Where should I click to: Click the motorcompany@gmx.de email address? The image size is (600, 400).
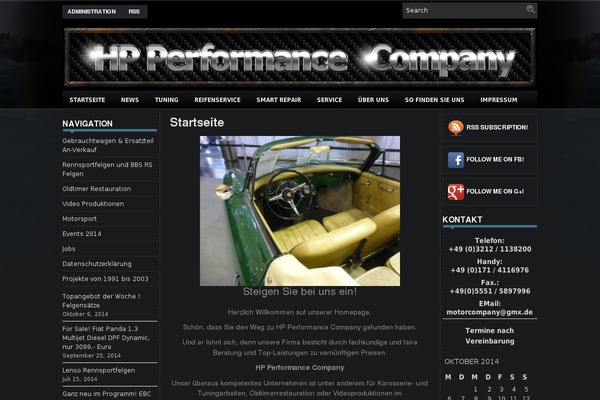pyautogui.click(x=489, y=312)
